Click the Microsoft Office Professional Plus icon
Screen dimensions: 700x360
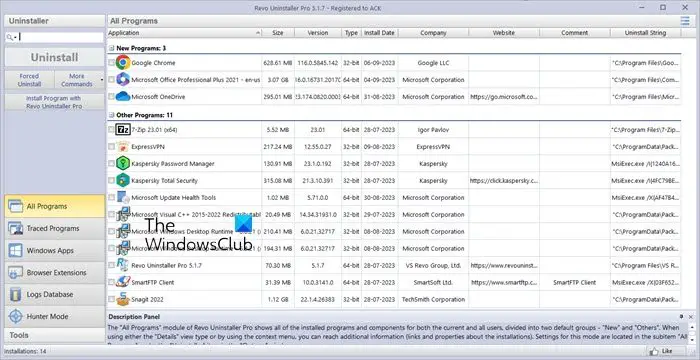tap(123, 80)
